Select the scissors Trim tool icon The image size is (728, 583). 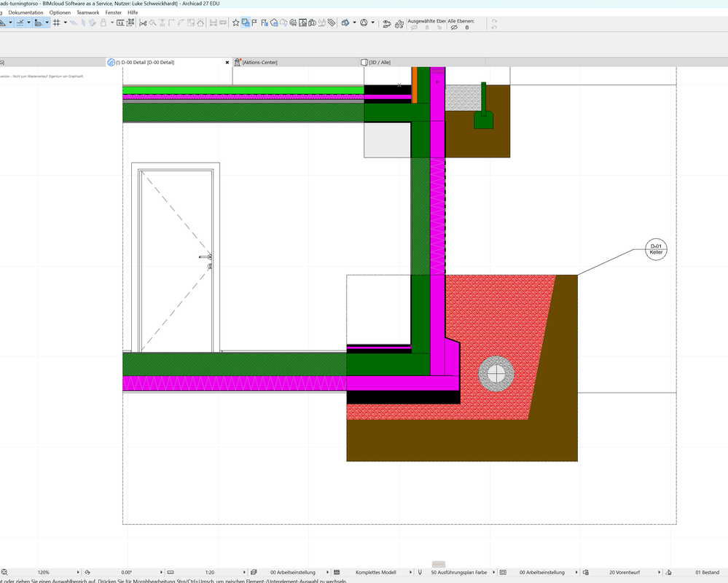point(143,23)
